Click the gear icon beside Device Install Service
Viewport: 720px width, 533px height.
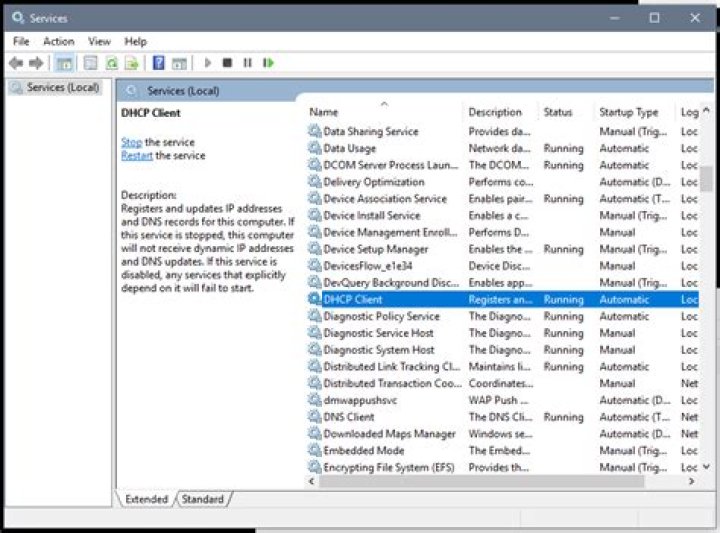(315, 215)
